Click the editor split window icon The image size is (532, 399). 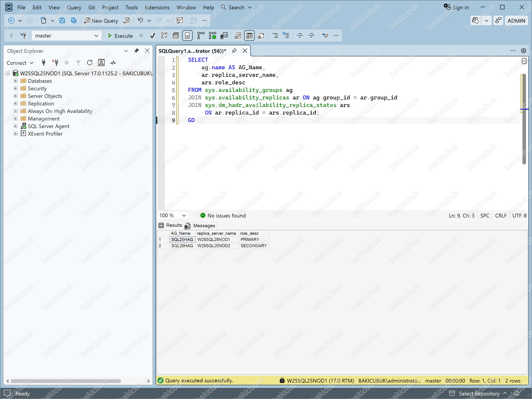[524, 61]
